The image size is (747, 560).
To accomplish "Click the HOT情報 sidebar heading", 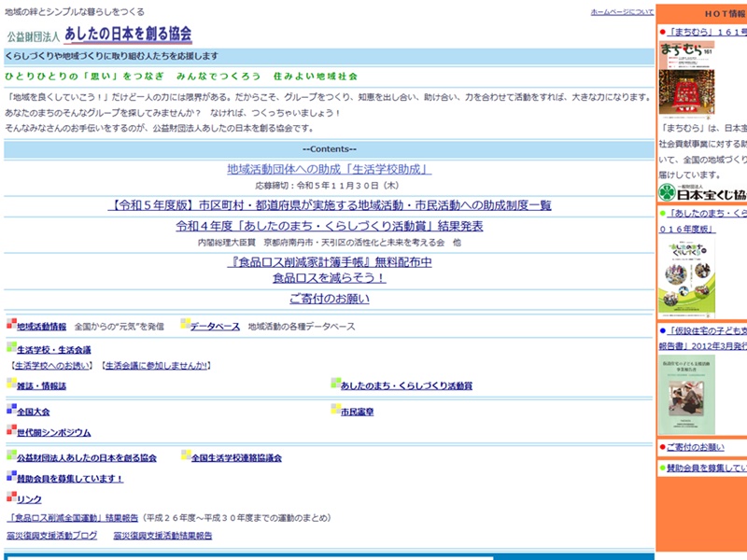I will pyautogui.click(x=726, y=14).
